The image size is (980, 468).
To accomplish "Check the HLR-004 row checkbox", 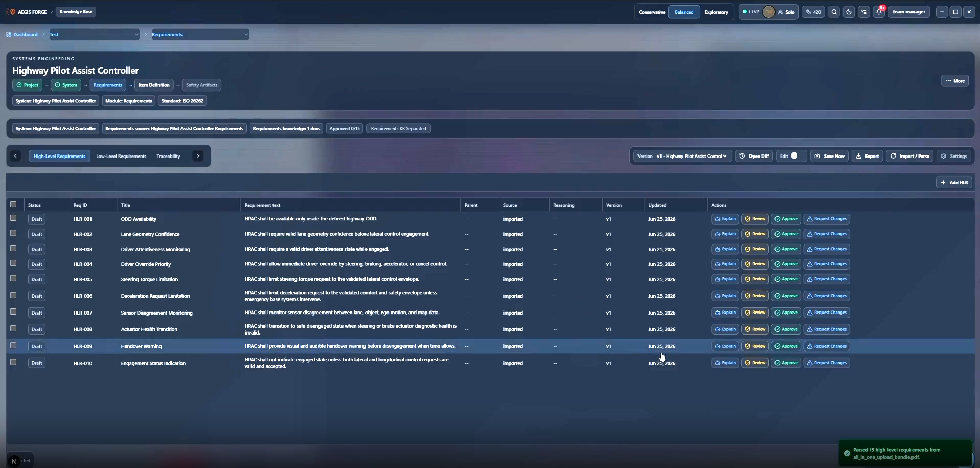I will (x=13, y=263).
